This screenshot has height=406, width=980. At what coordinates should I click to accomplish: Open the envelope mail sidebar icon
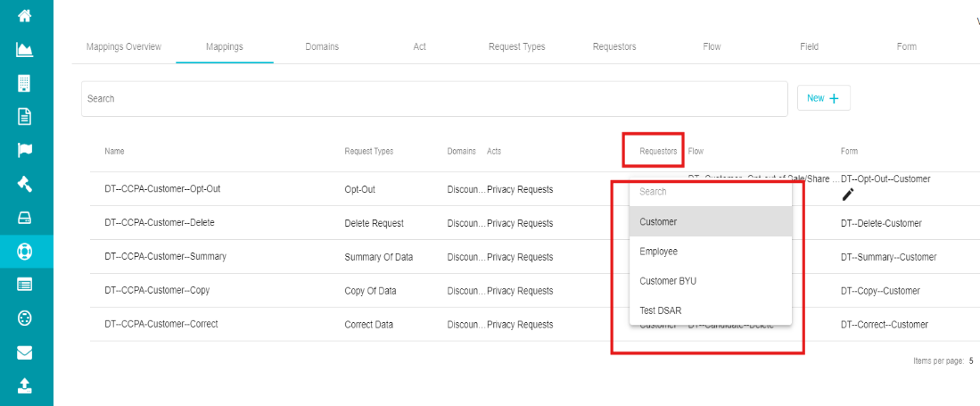[x=24, y=352]
